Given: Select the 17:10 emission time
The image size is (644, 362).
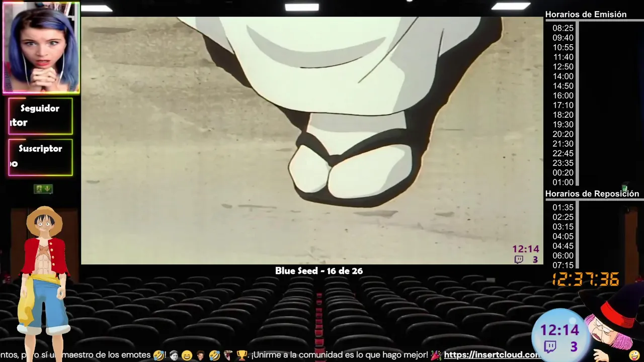Looking at the screenshot, I should coord(563,105).
